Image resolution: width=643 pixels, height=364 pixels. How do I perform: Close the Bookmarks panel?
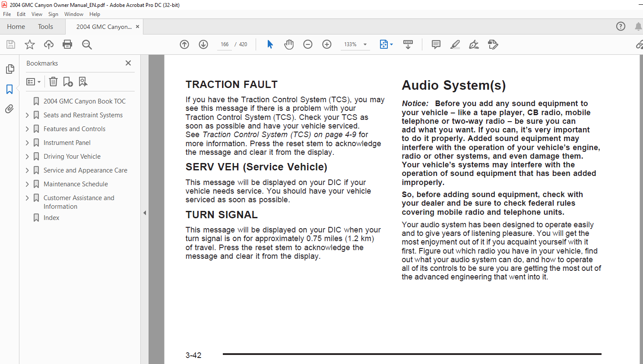[128, 63]
